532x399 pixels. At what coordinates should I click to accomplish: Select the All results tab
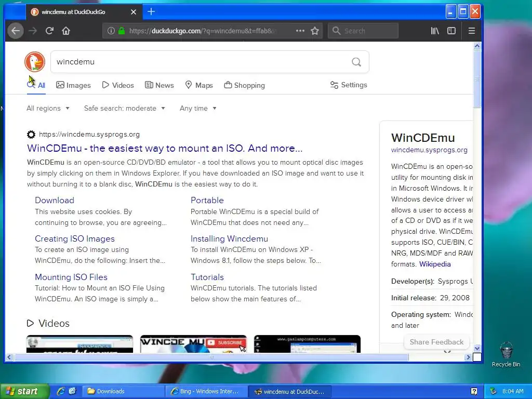(36, 85)
